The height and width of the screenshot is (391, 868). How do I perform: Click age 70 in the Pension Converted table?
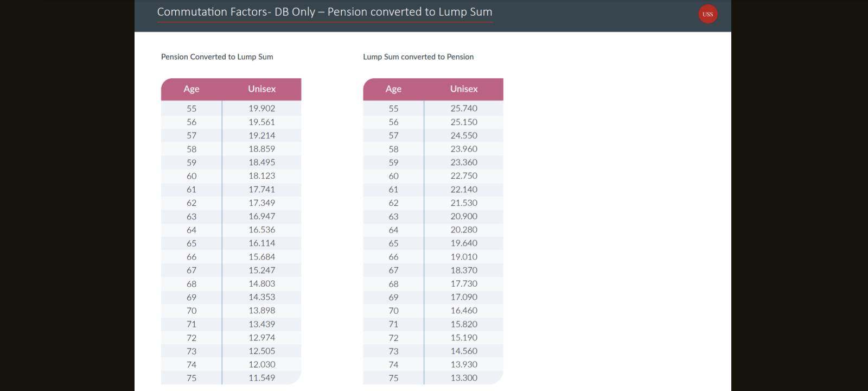click(192, 311)
